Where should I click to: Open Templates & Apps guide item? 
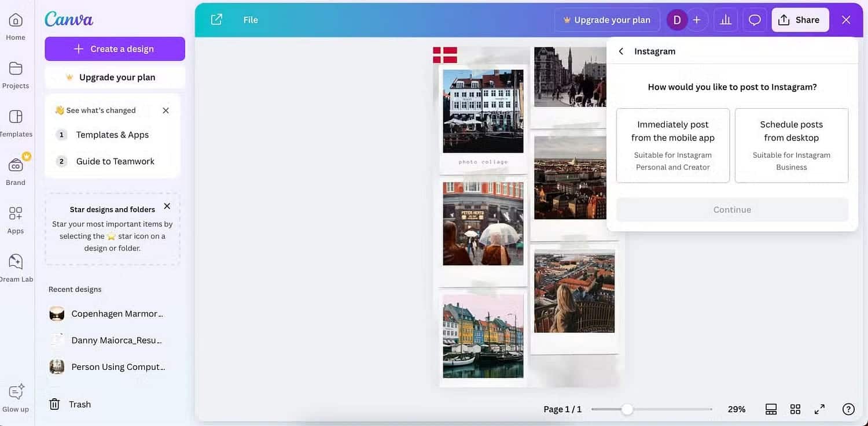coord(112,135)
